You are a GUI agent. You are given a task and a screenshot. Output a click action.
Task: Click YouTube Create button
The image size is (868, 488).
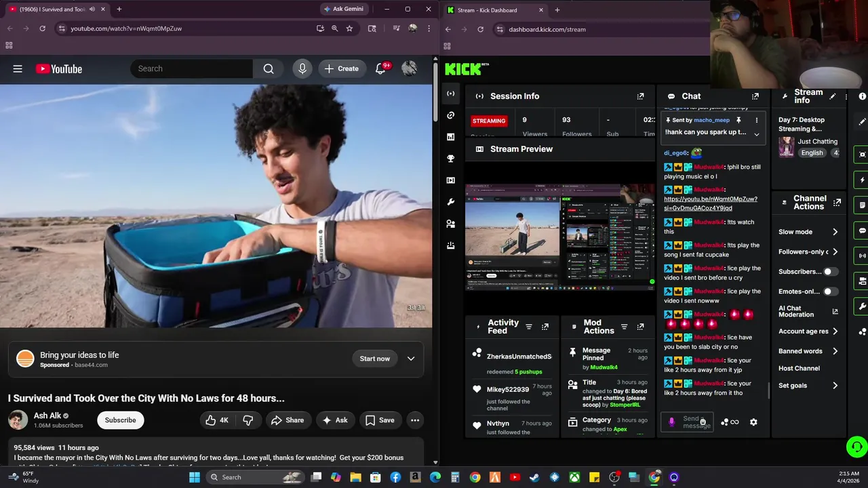(342, 68)
